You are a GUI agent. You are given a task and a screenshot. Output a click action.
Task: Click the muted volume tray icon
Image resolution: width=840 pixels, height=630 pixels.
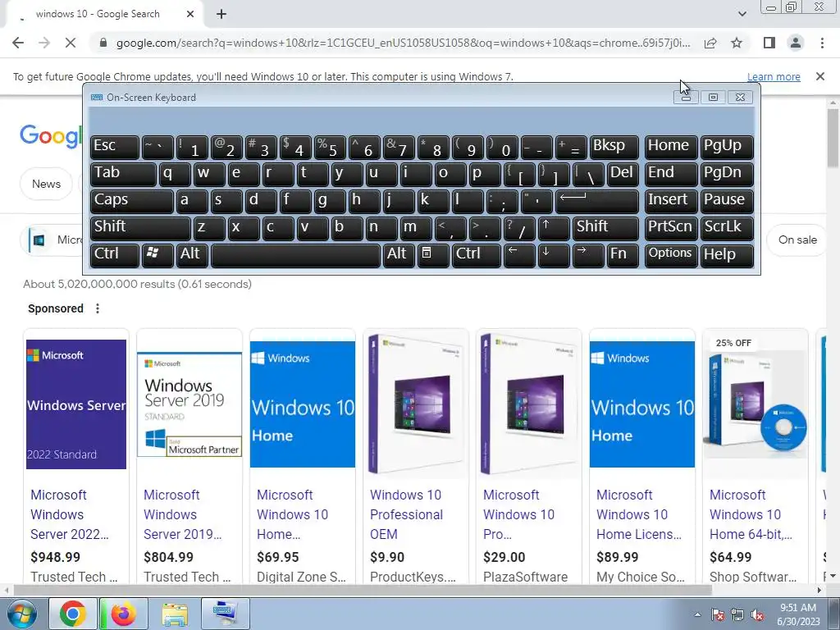point(757,614)
